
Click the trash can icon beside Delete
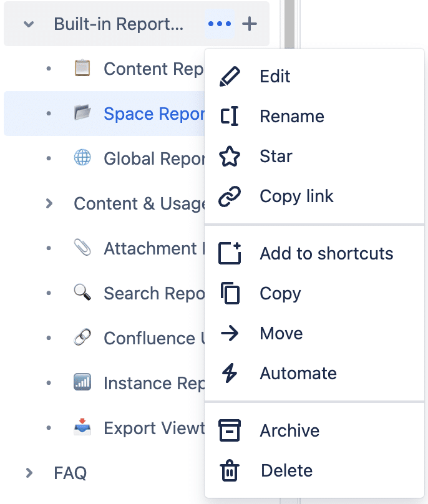pyautogui.click(x=231, y=470)
